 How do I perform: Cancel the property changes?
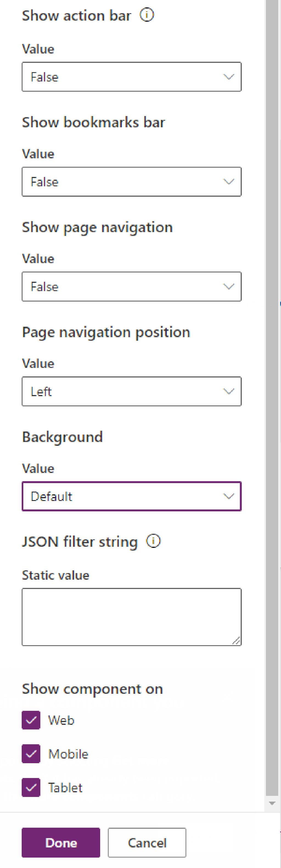pyautogui.click(x=146, y=843)
